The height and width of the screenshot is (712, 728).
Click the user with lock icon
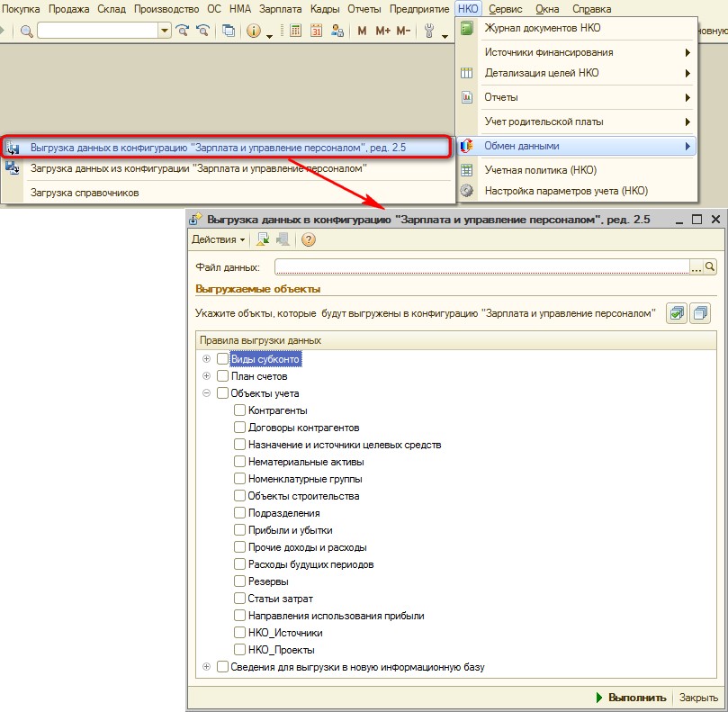[x=337, y=31]
